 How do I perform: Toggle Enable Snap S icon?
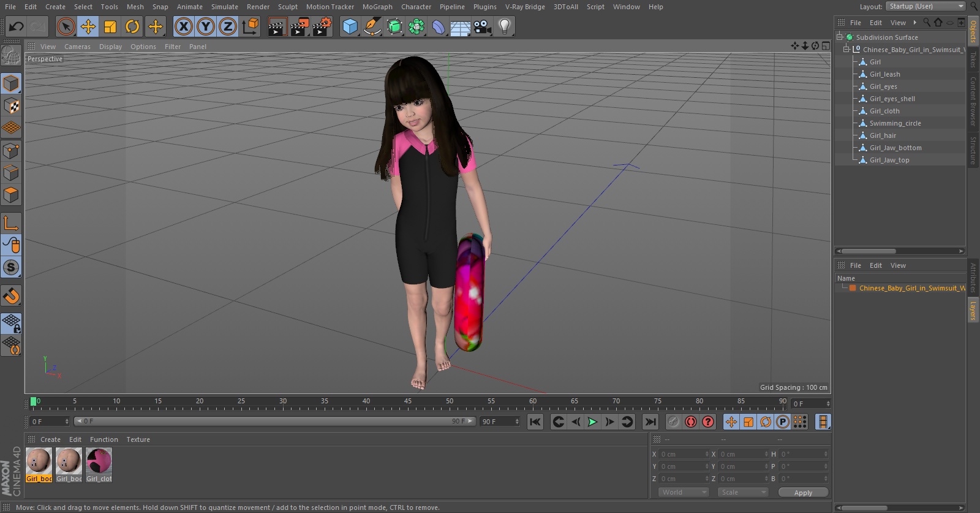coord(11,267)
